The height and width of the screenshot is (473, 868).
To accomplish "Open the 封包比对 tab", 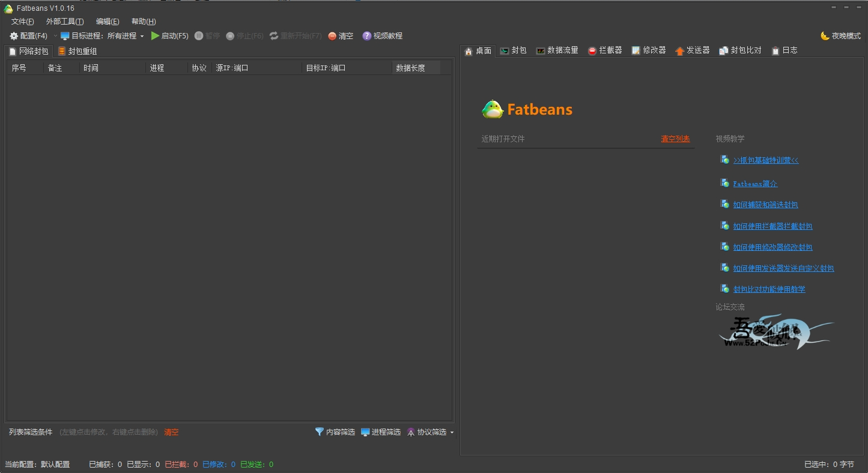I will point(741,50).
